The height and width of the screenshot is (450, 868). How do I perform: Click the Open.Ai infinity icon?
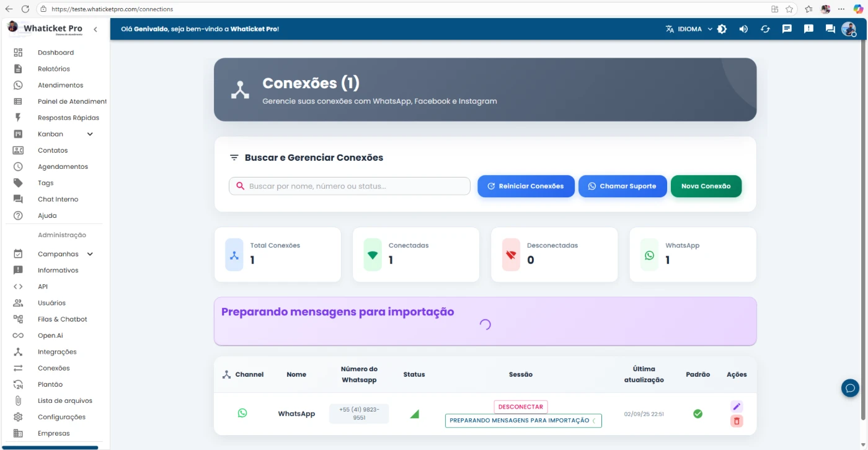click(18, 336)
